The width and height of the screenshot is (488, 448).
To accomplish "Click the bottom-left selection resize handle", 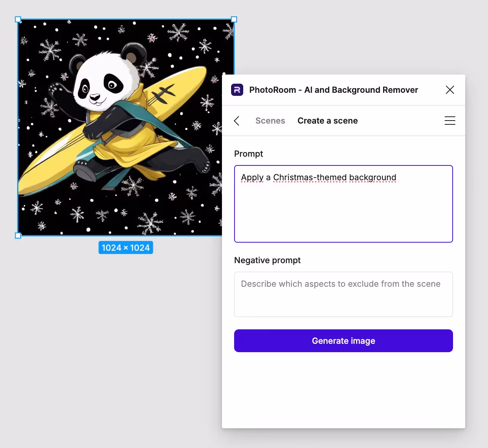I will 18,236.
